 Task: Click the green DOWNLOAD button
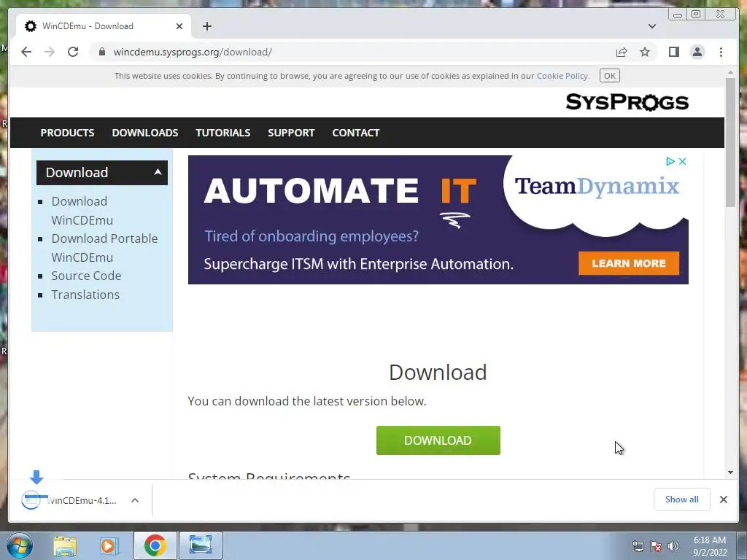pyautogui.click(x=438, y=440)
